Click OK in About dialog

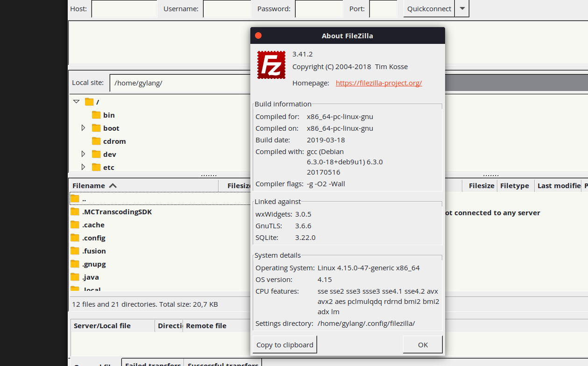(423, 345)
